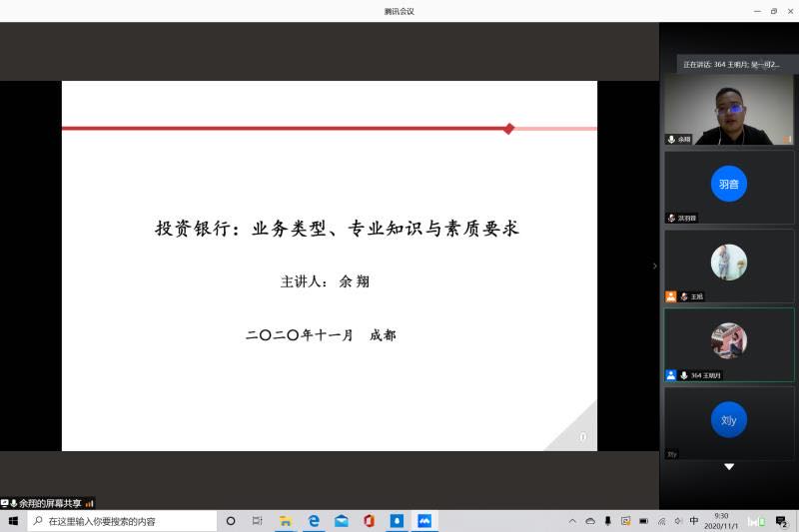This screenshot has width=799, height=532.
Task: Expand hidden system tray icons
Action: 572,521
